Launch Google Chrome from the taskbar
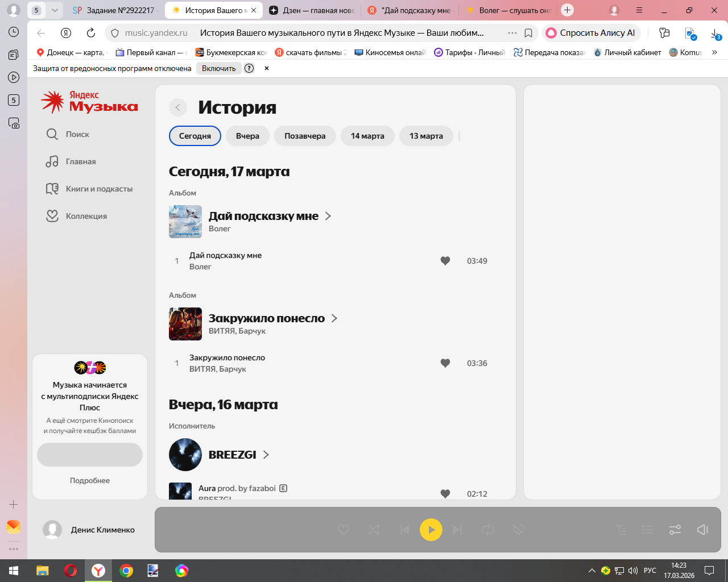 126,571
